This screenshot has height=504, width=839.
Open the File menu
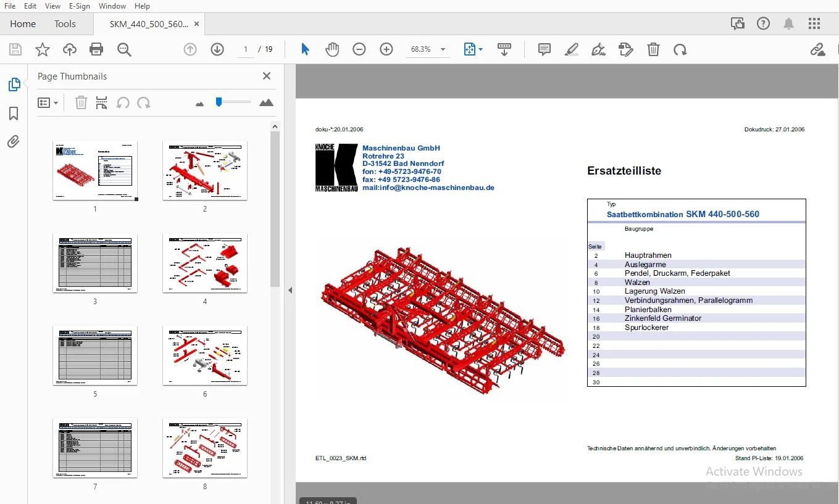(x=10, y=6)
